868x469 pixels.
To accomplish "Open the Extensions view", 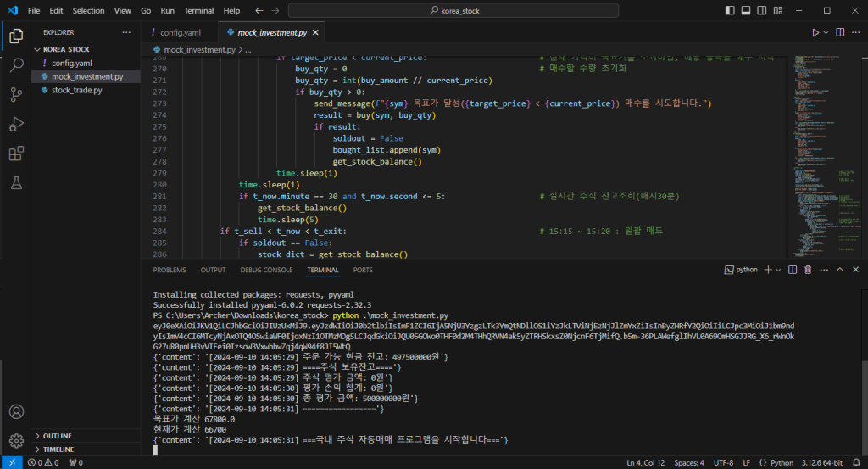I will point(16,154).
